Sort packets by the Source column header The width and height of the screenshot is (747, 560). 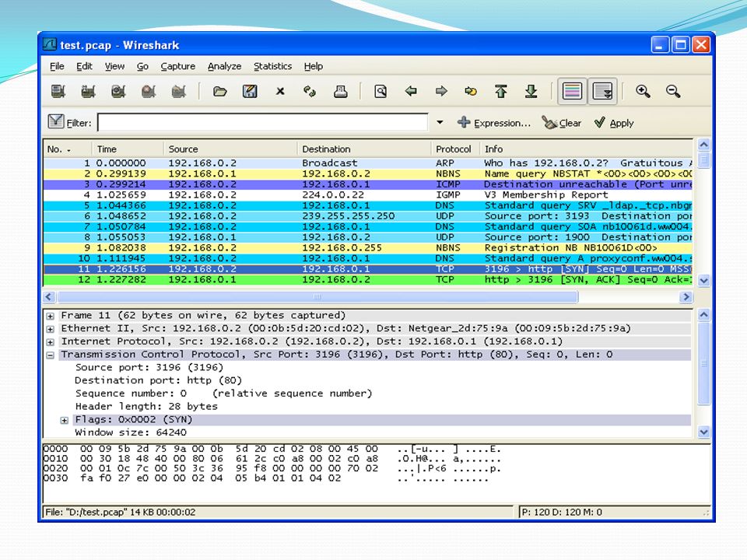point(230,149)
